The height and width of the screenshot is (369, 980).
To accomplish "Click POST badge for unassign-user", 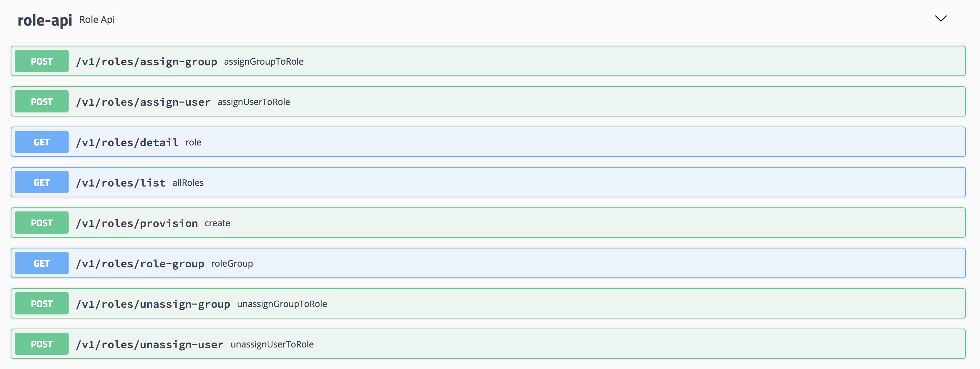I will (42, 344).
